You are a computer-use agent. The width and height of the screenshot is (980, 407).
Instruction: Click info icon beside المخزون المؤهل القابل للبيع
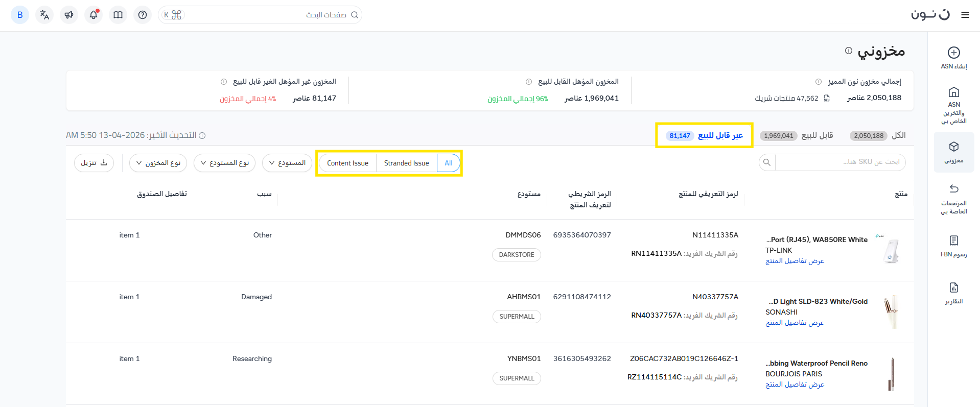[529, 82]
